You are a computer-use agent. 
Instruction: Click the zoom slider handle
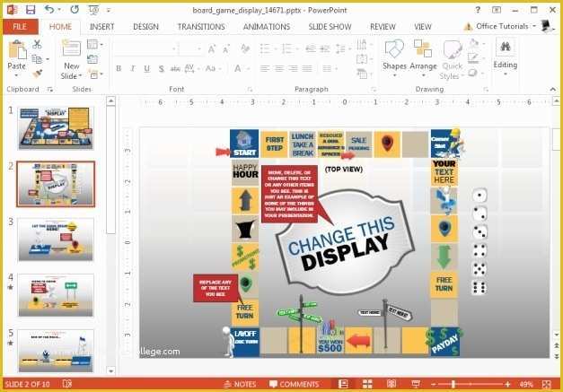pos(453,384)
